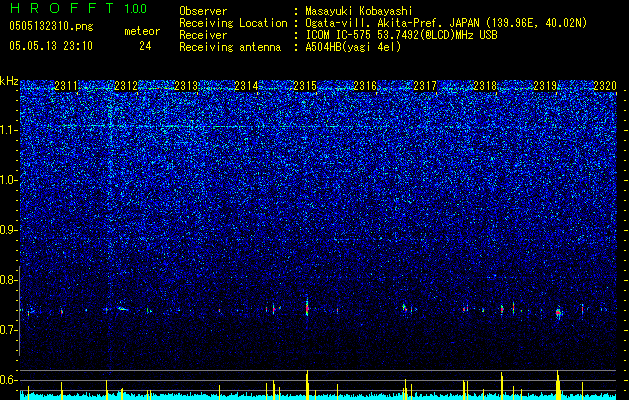Click the streaked echo just after 2312
This screenshot has width=629, height=400.
click(122, 309)
